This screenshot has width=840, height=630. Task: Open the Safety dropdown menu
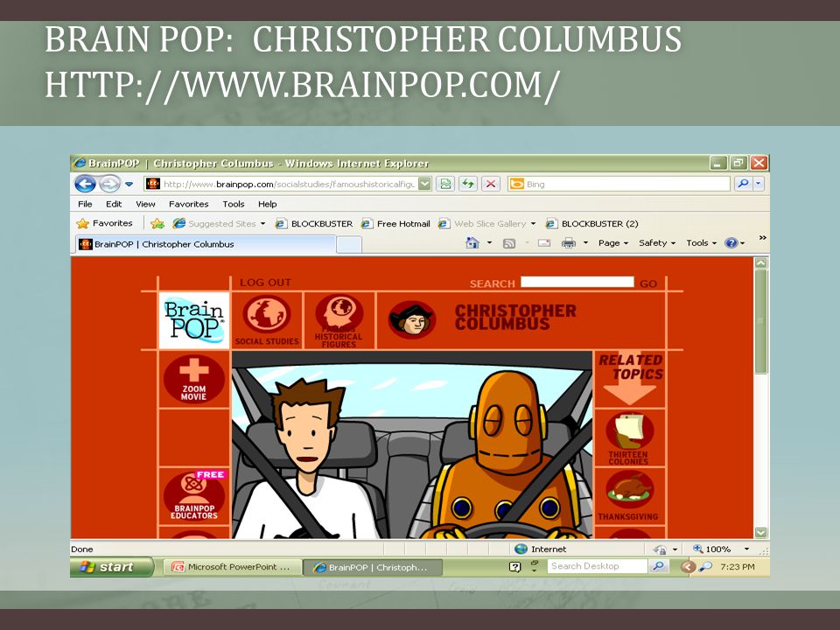click(657, 243)
